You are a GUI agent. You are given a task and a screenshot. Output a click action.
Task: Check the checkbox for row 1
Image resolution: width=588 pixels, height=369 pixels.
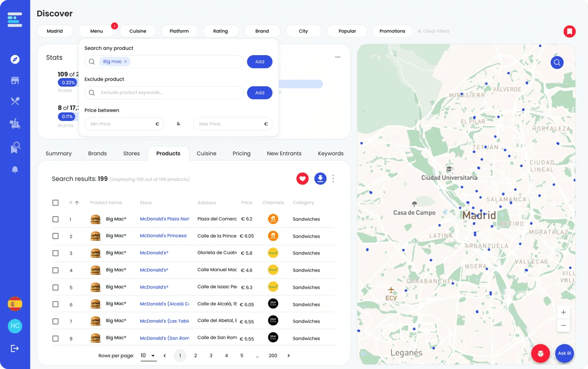pos(56,219)
